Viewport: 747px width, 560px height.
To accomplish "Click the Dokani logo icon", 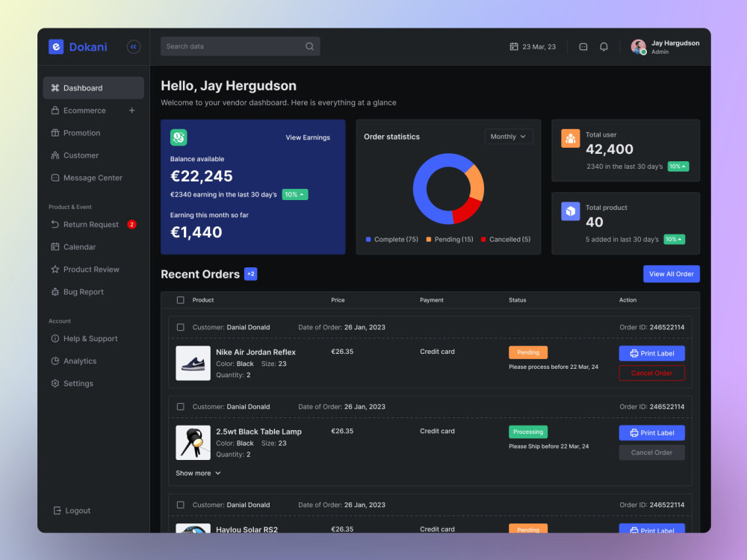I will click(x=56, y=46).
